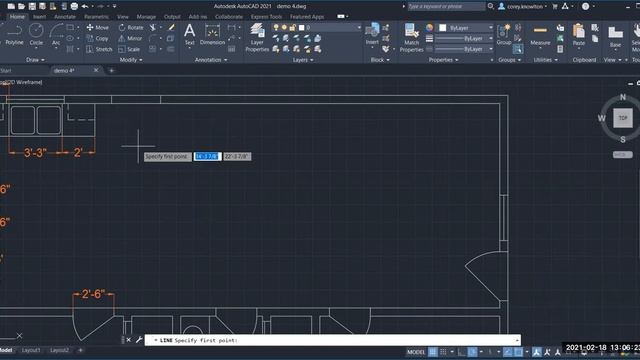
Task: Click the object color swatch in Properties panel
Action: tap(442, 28)
